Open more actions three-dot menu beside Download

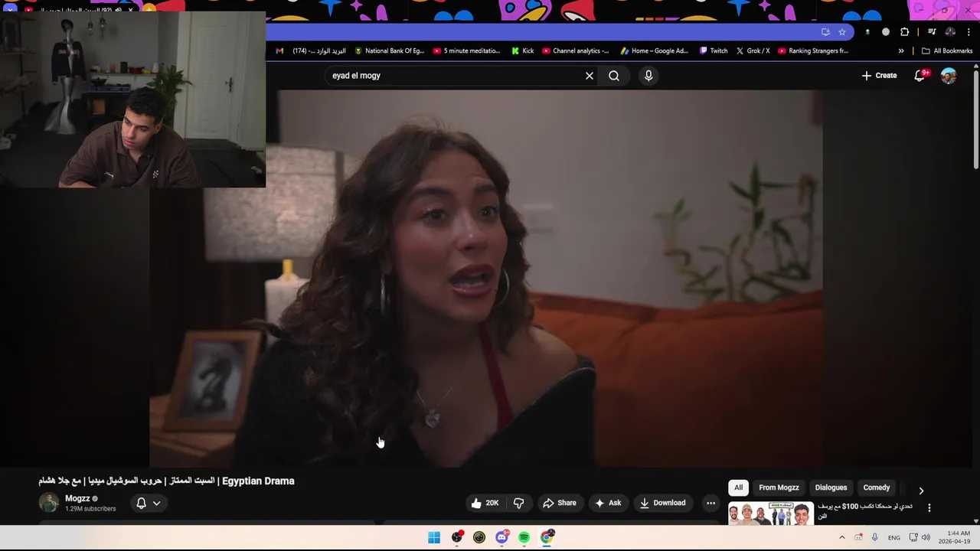[711, 503]
